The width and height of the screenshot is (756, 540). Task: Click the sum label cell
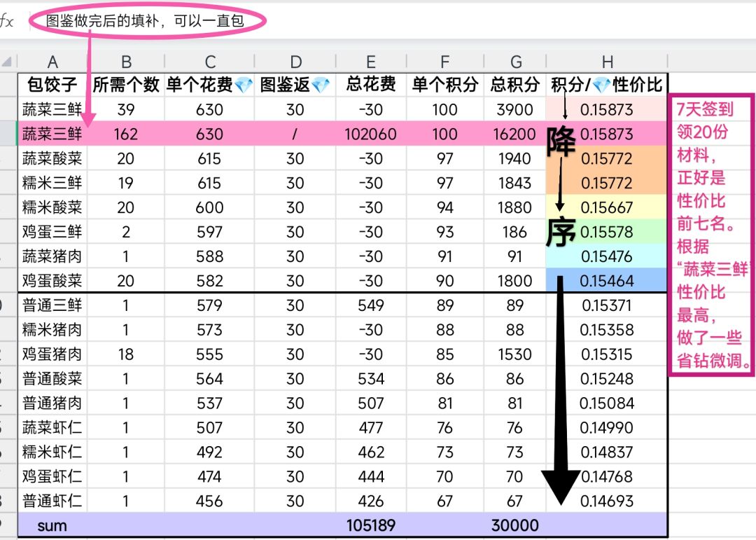click(52, 525)
